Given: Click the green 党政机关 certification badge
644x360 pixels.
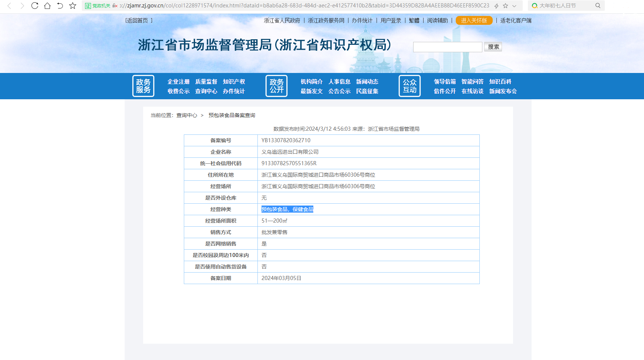Looking at the screenshot, I should tap(97, 6).
